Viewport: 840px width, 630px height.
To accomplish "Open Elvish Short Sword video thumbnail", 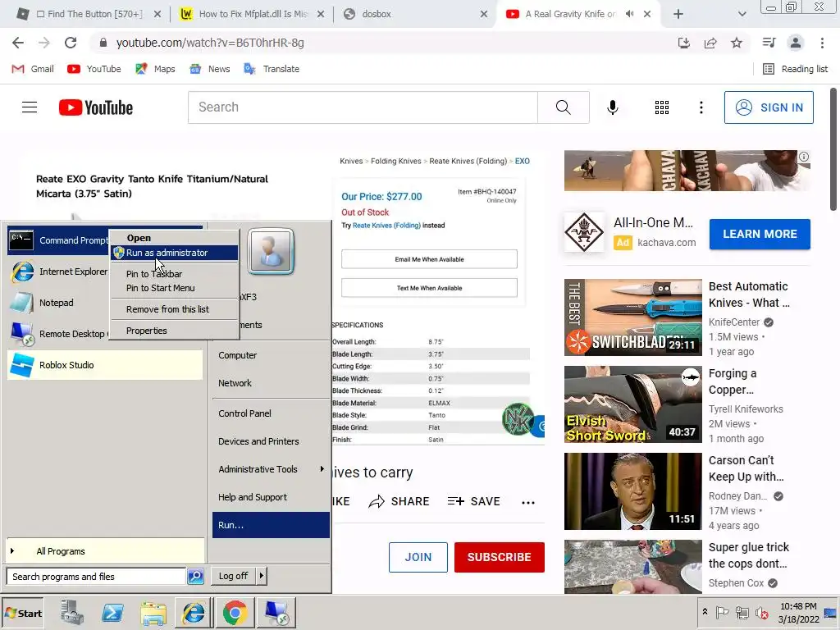I will [x=632, y=404].
